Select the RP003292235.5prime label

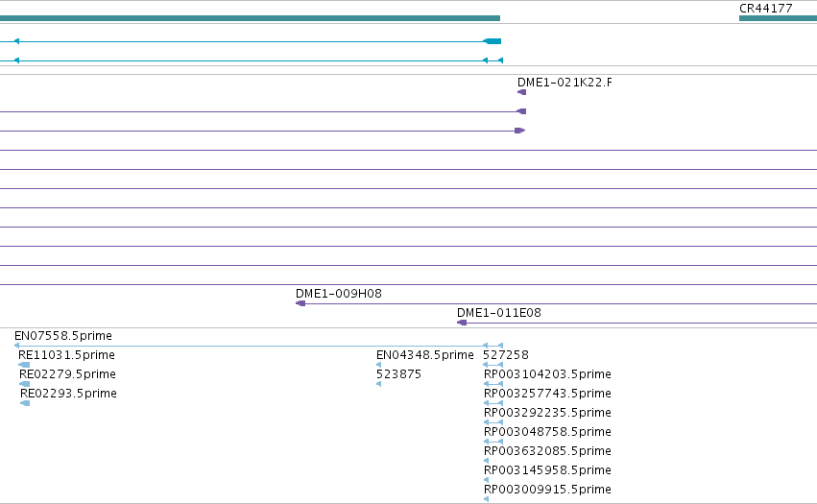(547, 413)
